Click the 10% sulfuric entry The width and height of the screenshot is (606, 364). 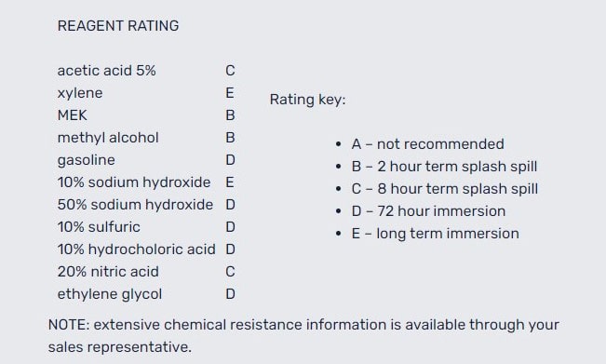[x=99, y=227]
